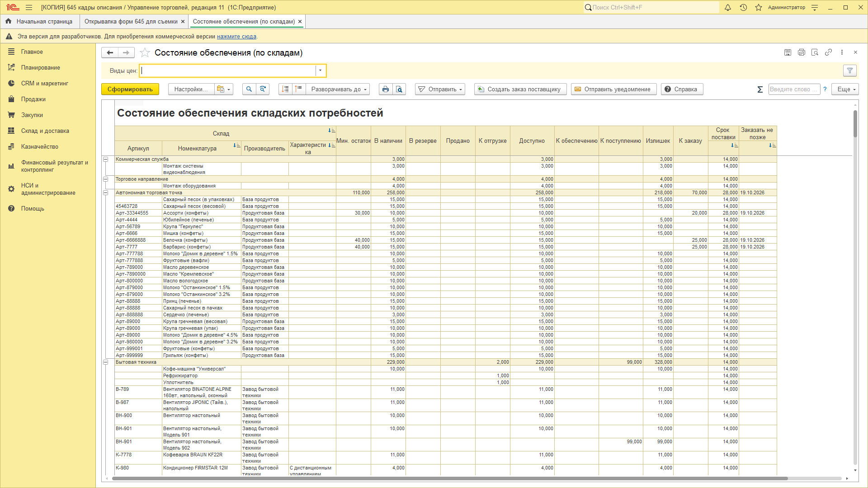Close the Состояние обеспечения tab
This screenshot has width=868, height=488.
click(300, 22)
